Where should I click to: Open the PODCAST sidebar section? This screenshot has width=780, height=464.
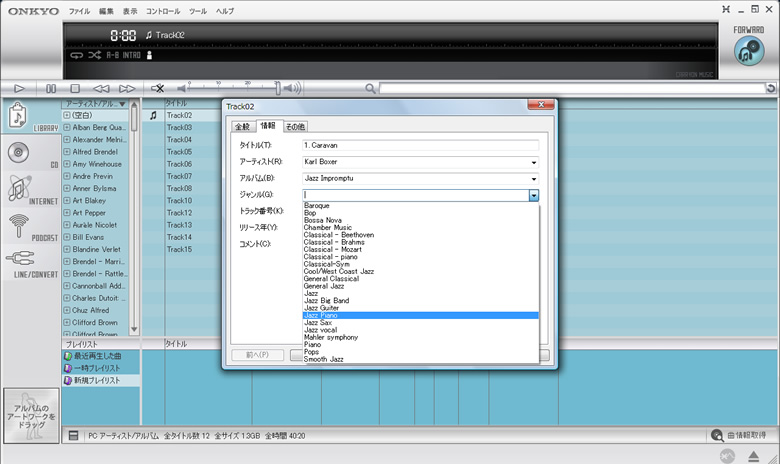click(x=31, y=227)
